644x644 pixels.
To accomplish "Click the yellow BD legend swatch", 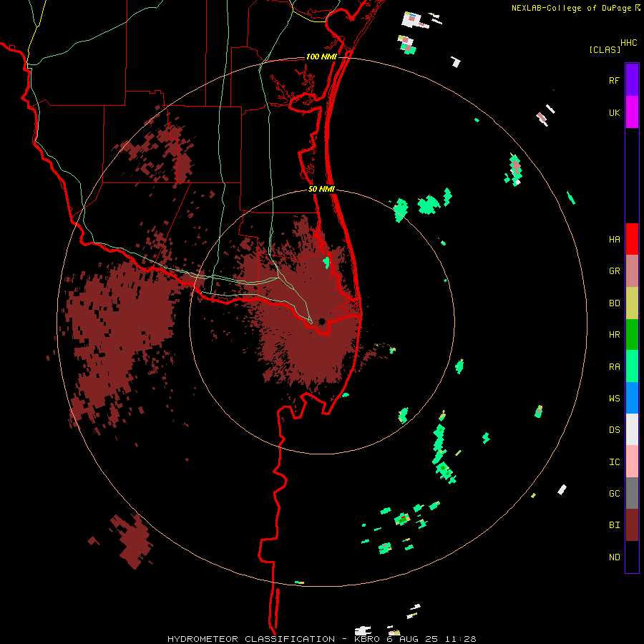I will click(632, 303).
